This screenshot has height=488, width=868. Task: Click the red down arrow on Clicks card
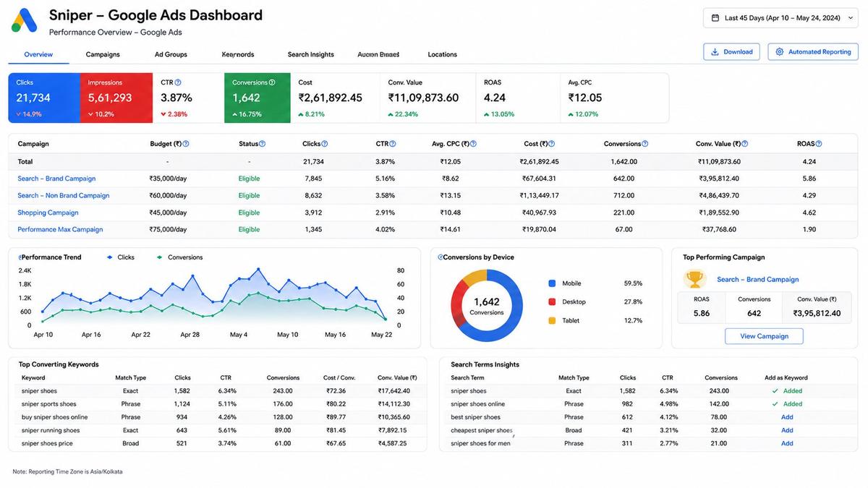click(19, 114)
